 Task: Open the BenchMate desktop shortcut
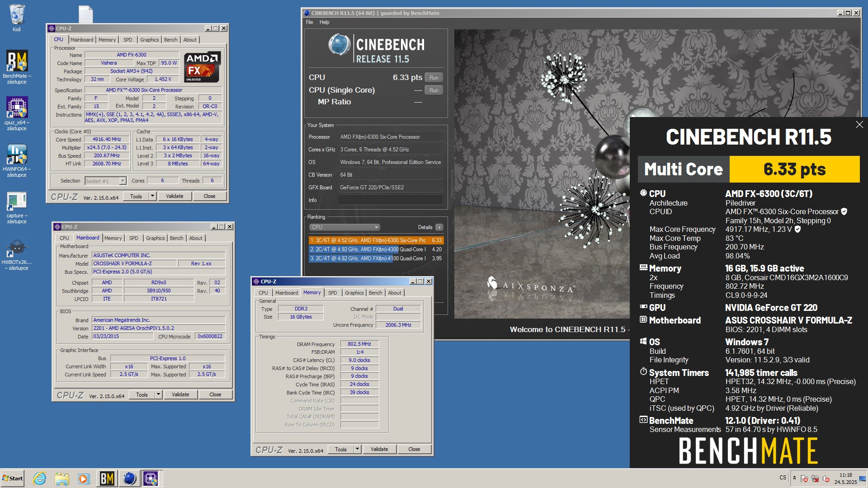(x=17, y=66)
